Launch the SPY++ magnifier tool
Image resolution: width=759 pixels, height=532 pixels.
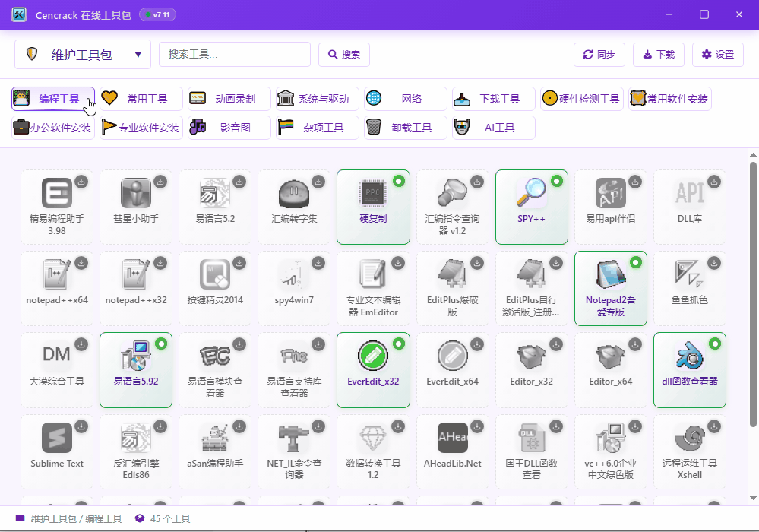pyautogui.click(x=532, y=207)
